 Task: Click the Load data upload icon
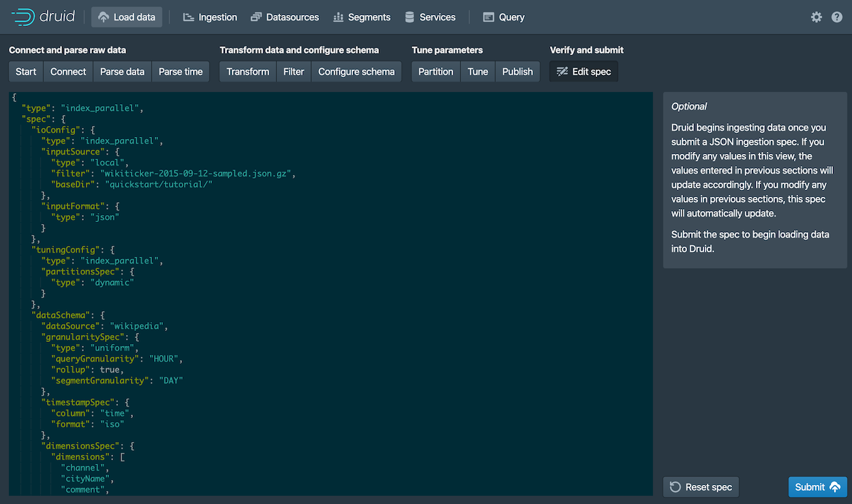pyautogui.click(x=104, y=17)
